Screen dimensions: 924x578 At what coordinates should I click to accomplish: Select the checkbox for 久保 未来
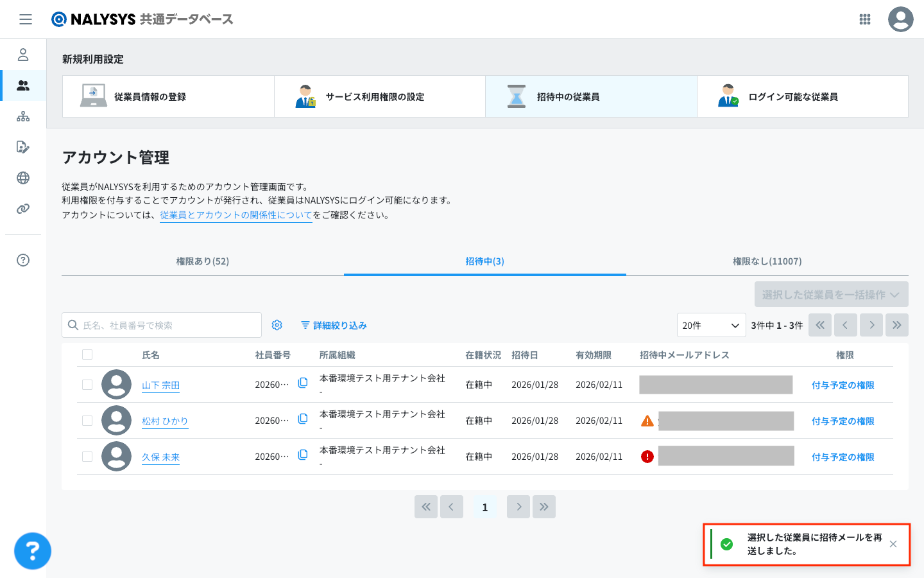87,457
